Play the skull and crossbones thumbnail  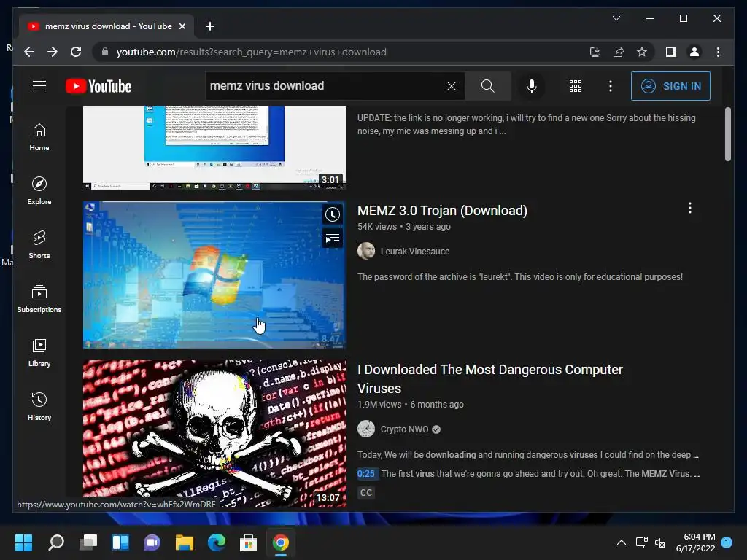[214, 433]
